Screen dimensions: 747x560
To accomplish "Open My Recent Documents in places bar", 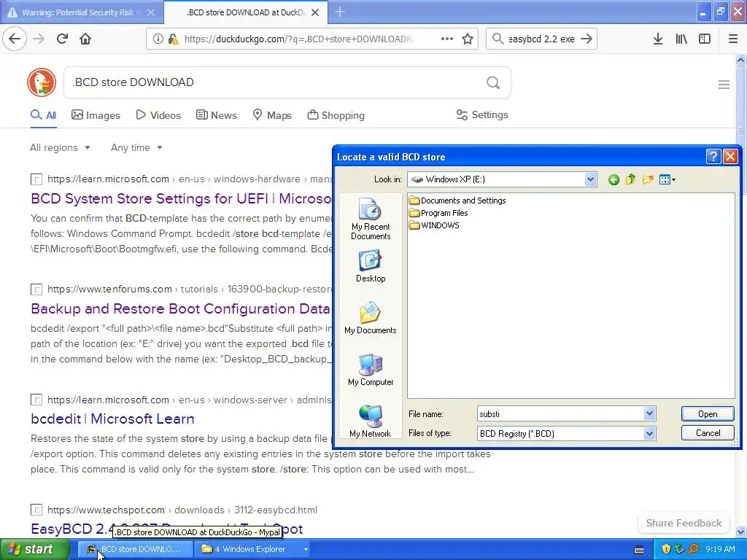I will click(x=370, y=219).
